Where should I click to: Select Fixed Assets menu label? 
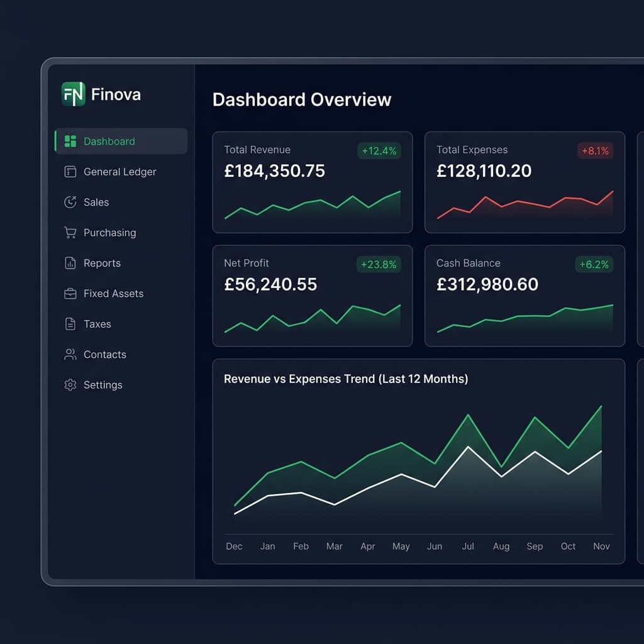(114, 294)
